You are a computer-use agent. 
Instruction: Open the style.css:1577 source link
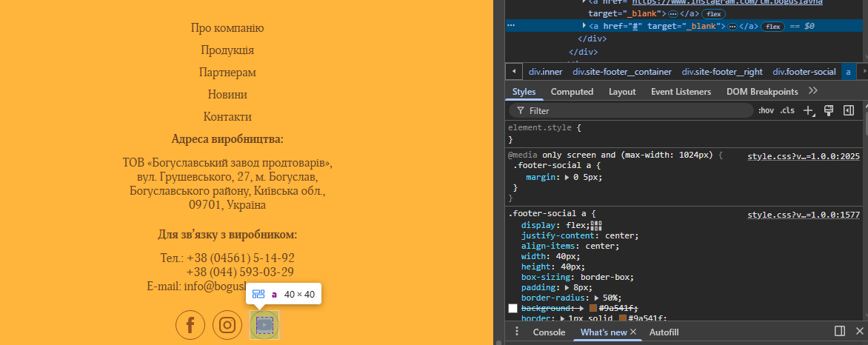804,215
